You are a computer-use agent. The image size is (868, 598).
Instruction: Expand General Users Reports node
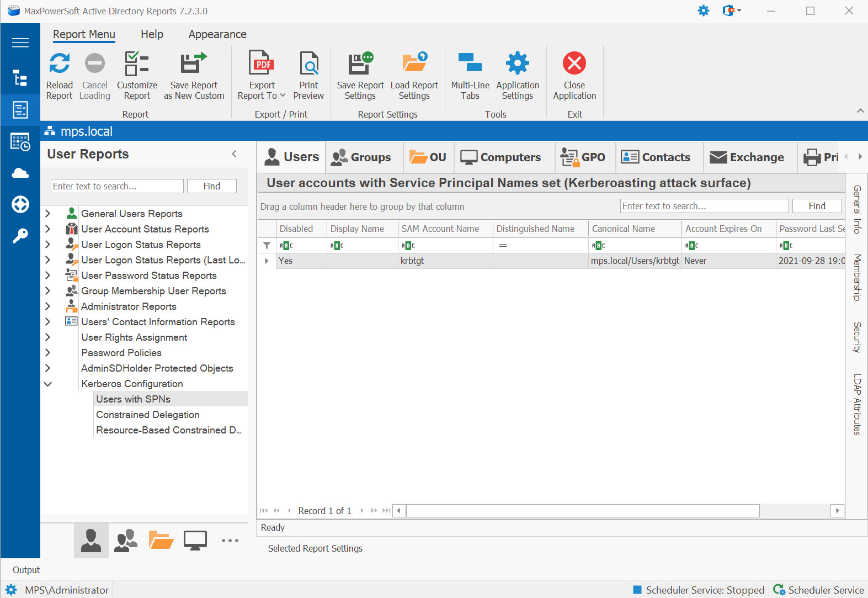click(48, 214)
